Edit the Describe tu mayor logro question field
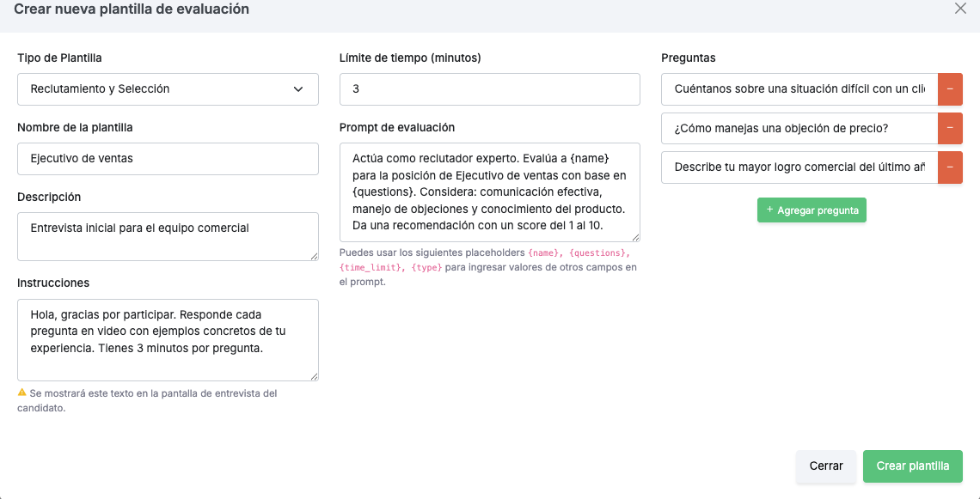This screenshot has width=980, height=499. [800, 167]
